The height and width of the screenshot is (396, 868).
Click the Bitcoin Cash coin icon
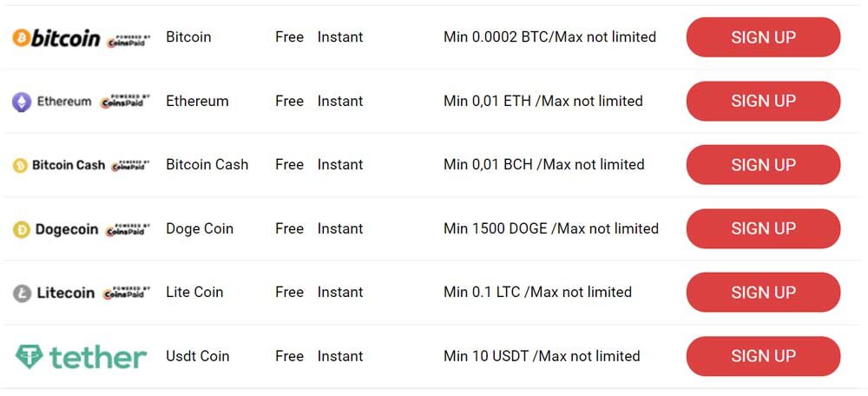[x=20, y=165]
